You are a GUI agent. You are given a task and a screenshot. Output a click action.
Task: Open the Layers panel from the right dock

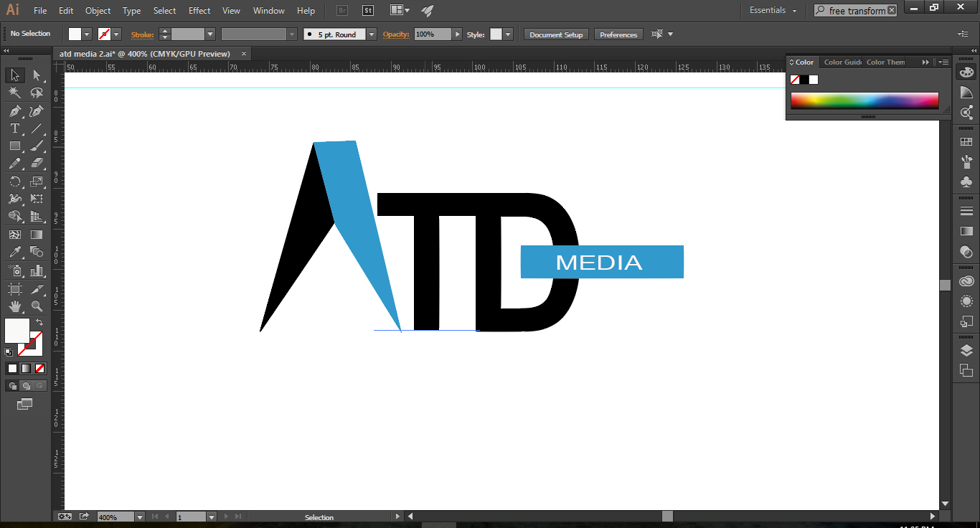pos(966,350)
